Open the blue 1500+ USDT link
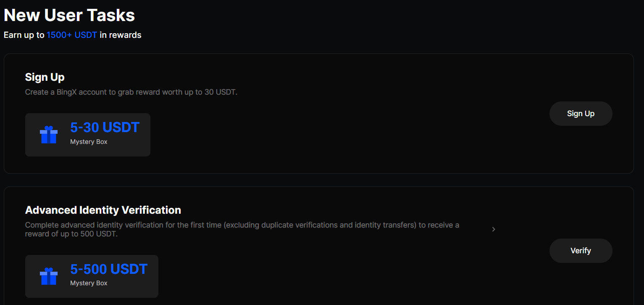This screenshot has width=644, height=305. pos(72,35)
